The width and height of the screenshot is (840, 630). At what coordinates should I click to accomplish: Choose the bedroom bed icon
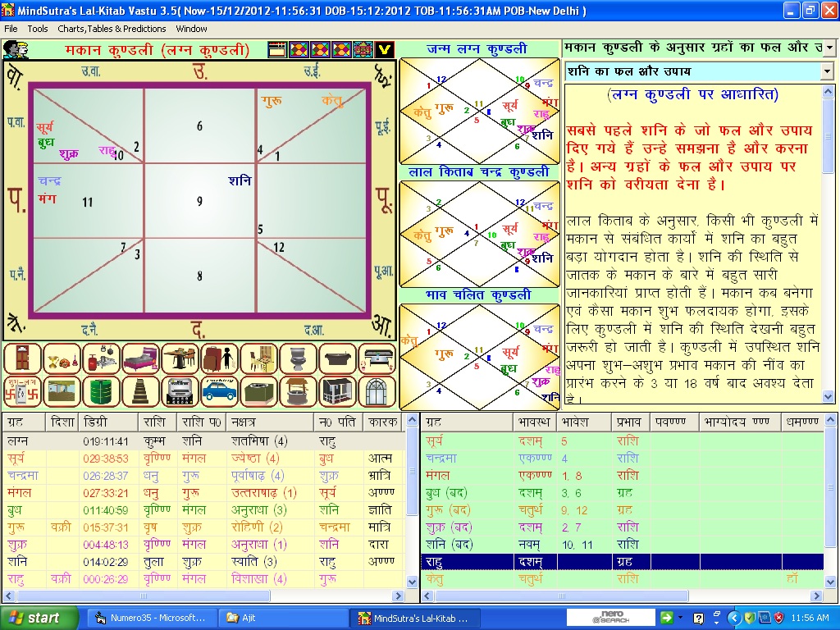140,358
